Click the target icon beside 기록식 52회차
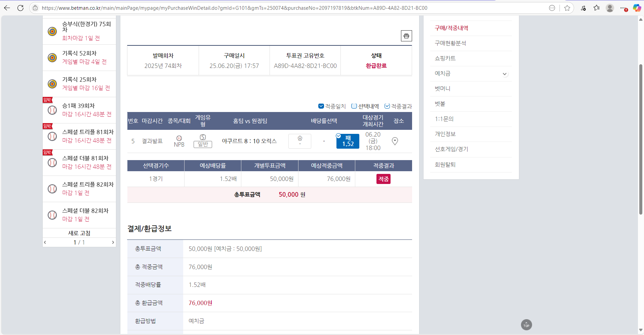The image size is (644, 335). pos(52,58)
